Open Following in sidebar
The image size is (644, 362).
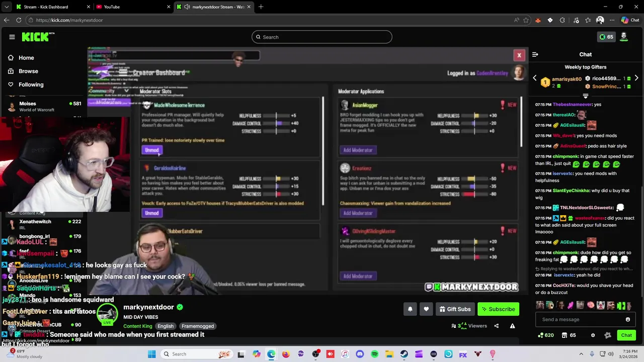coord(26,84)
